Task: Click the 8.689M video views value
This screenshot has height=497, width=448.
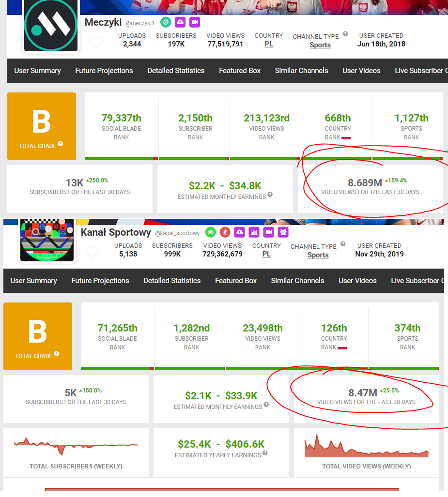Action: [x=365, y=183]
